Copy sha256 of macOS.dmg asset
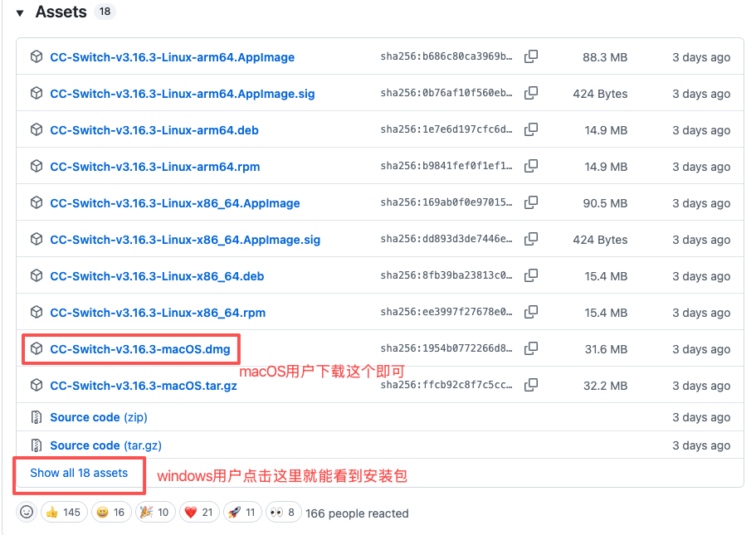 click(531, 348)
